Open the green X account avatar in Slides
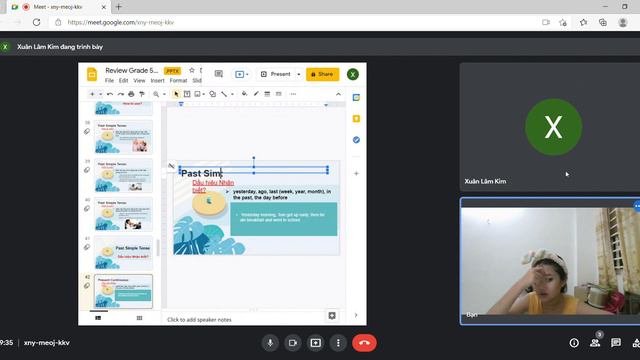 pyautogui.click(x=353, y=74)
